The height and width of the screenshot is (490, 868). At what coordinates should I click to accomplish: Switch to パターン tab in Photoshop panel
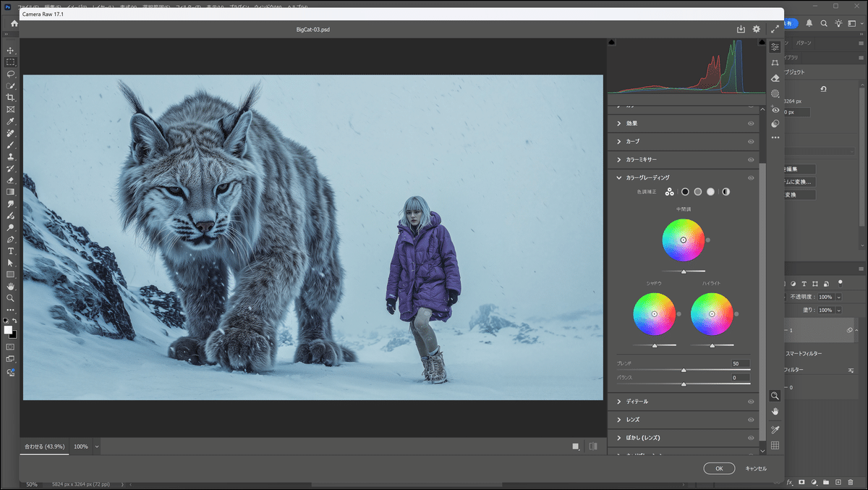click(x=804, y=43)
